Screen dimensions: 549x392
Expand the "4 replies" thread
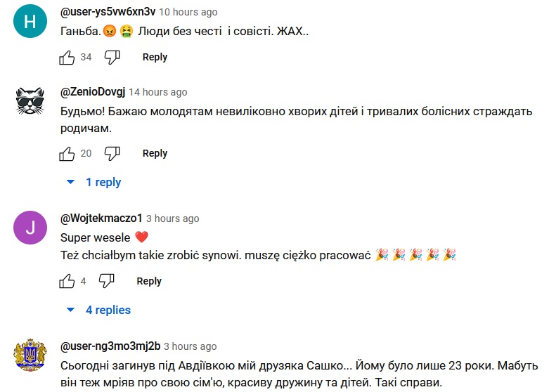tap(98, 310)
